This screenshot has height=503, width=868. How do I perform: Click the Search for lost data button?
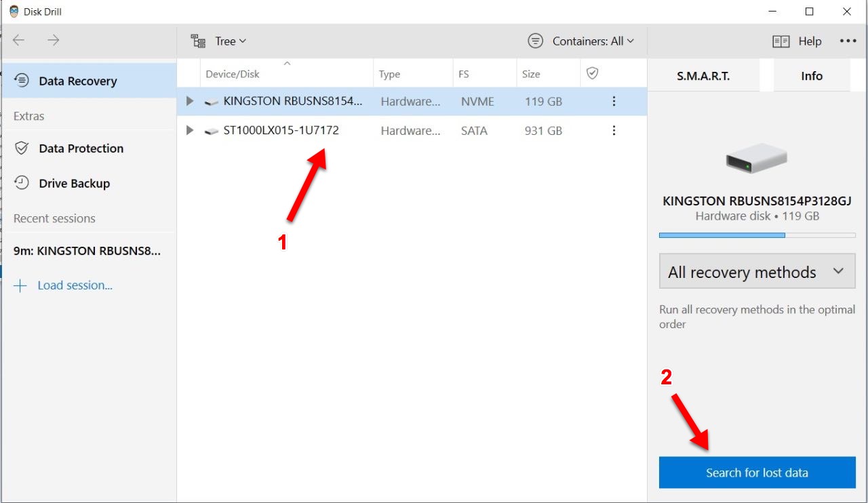[757, 473]
